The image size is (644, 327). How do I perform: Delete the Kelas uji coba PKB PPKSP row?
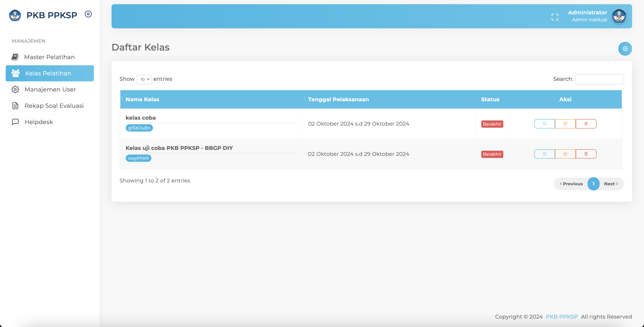586,154
